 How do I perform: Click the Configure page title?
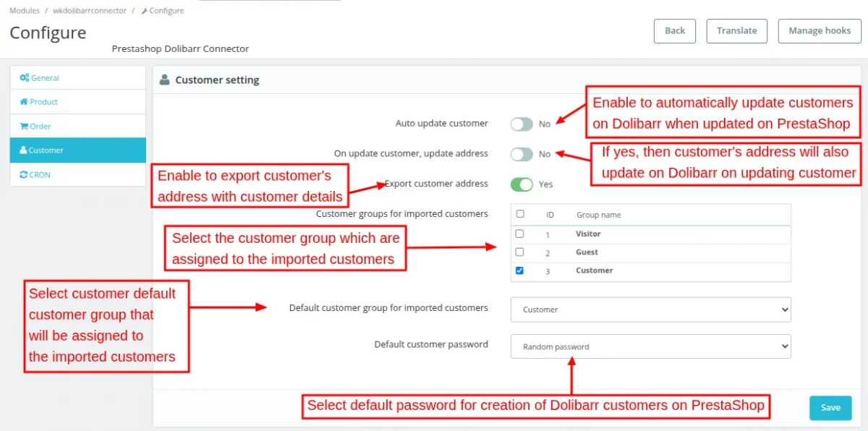point(48,33)
